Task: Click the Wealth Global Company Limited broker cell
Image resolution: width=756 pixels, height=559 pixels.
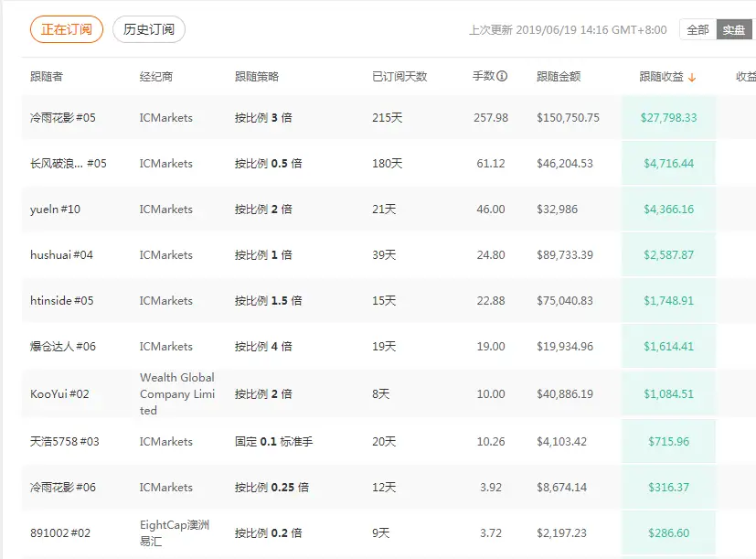Action: tap(177, 394)
